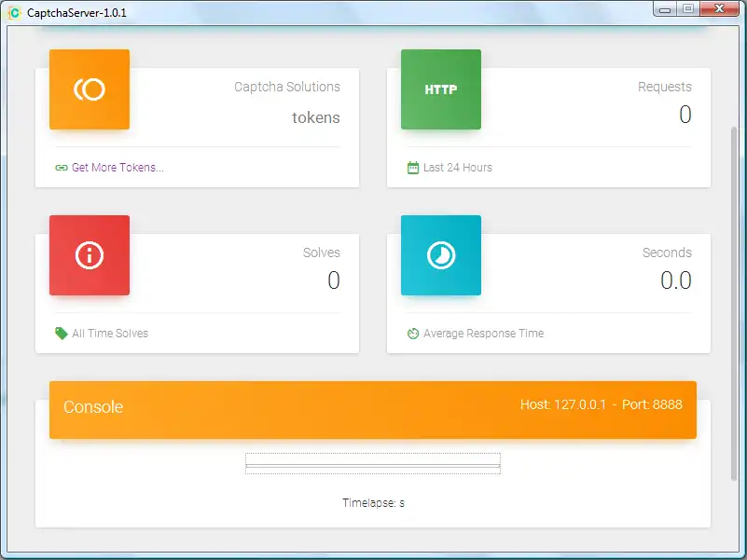This screenshot has height=560, width=747.
Task: Click the green tag icon beside All Time Solves
Action: pos(61,334)
